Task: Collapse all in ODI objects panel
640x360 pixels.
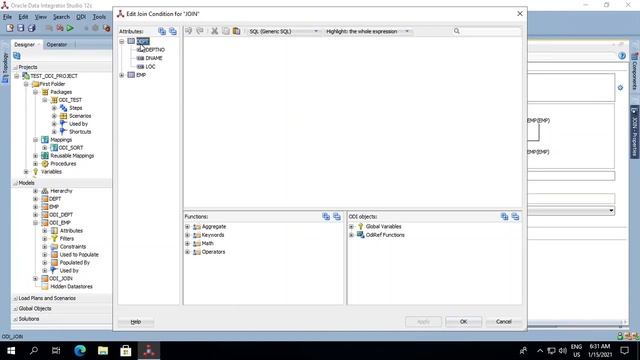Action: tap(516, 217)
